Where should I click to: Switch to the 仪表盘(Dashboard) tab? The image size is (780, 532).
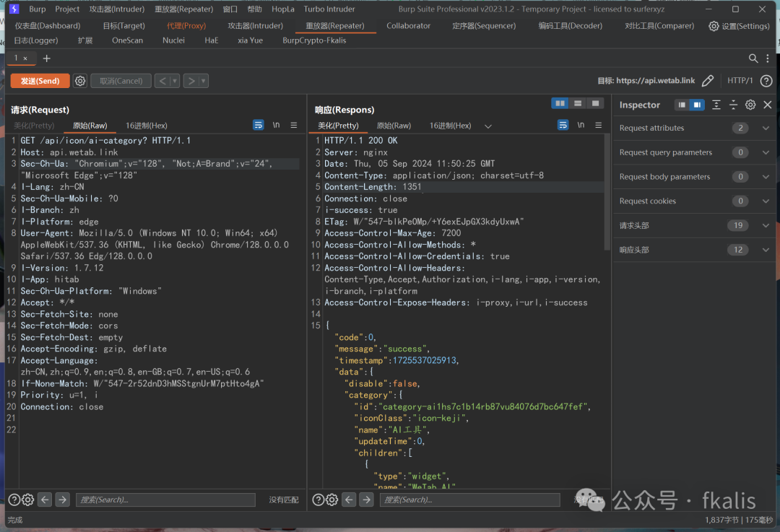tap(48, 26)
